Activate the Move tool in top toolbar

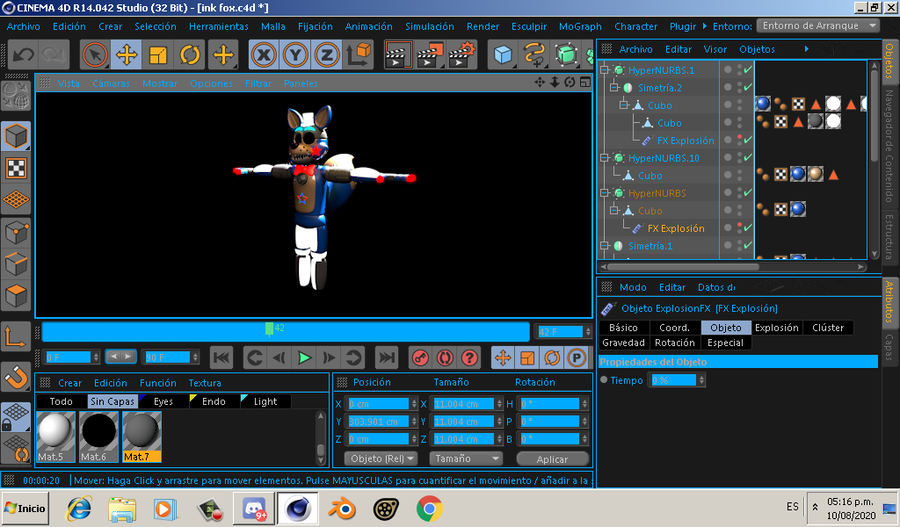click(x=126, y=55)
